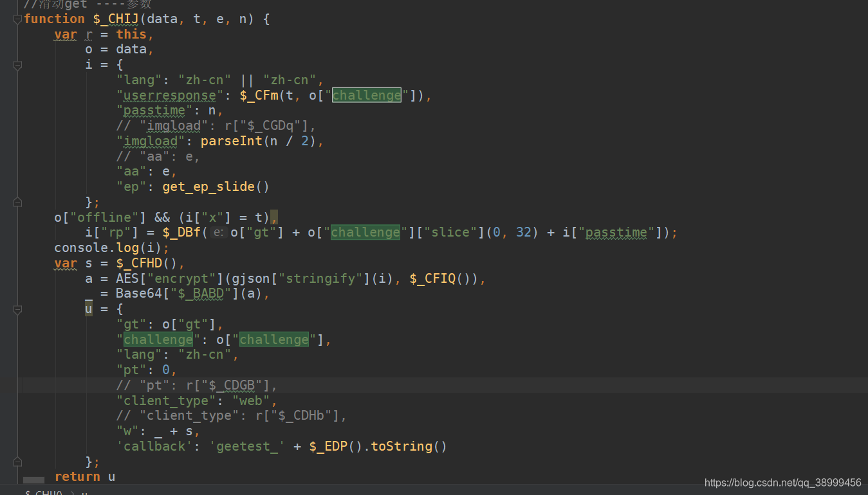Click the commented "client_type": r["$_CDHb"] line
868x495 pixels.
pos(232,416)
